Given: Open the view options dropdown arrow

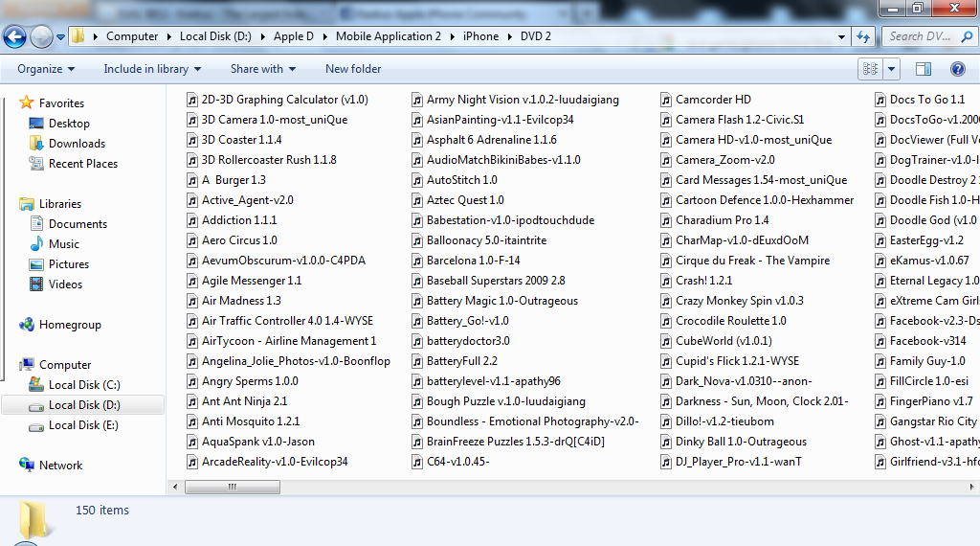Looking at the screenshot, I should tap(891, 69).
